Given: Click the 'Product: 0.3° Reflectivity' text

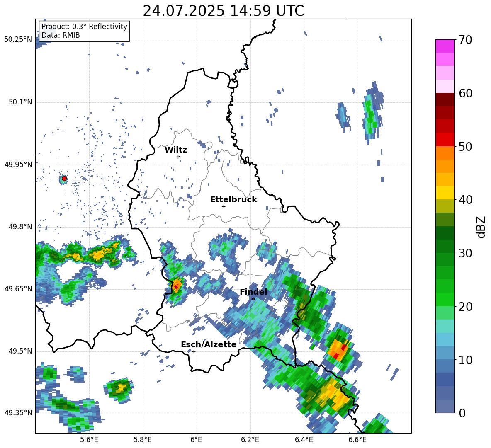Looking at the screenshot, I should (84, 27).
